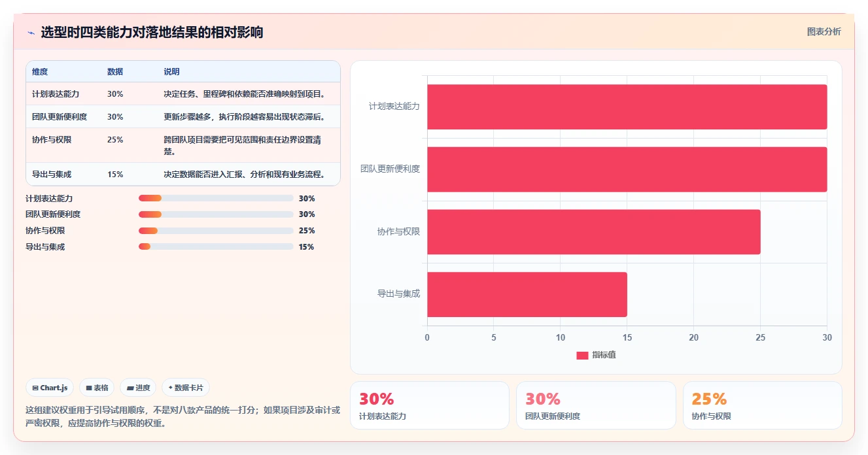Screen dimensions: 868x455
Task: Click the 数据卡片 tag chip
Action: click(186, 388)
